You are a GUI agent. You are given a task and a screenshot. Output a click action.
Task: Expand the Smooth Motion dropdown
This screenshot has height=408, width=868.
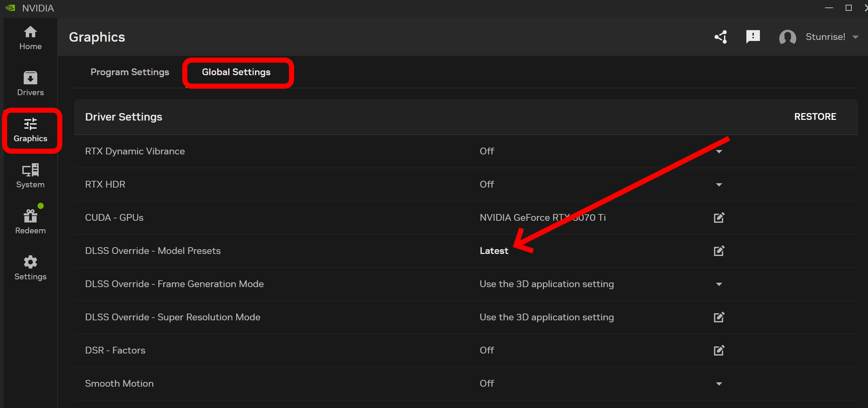coord(719,384)
